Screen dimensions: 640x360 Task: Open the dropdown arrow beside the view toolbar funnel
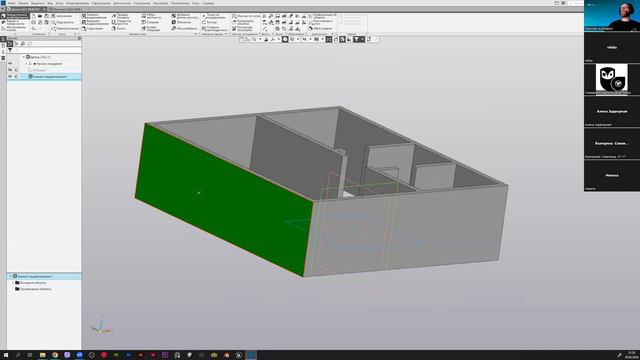tap(362, 39)
